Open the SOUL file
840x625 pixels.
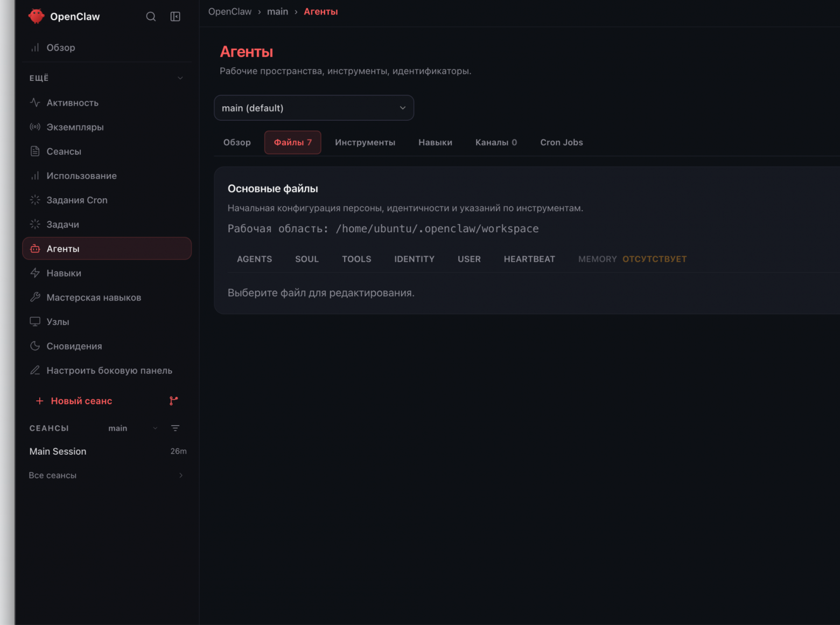click(307, 259)
